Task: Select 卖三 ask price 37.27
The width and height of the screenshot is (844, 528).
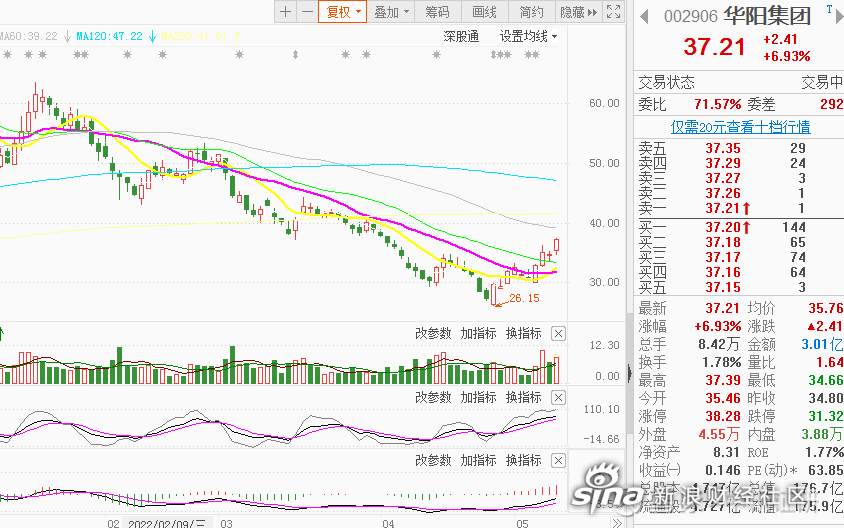Action: pyautogui.click(x=723, y=178)
